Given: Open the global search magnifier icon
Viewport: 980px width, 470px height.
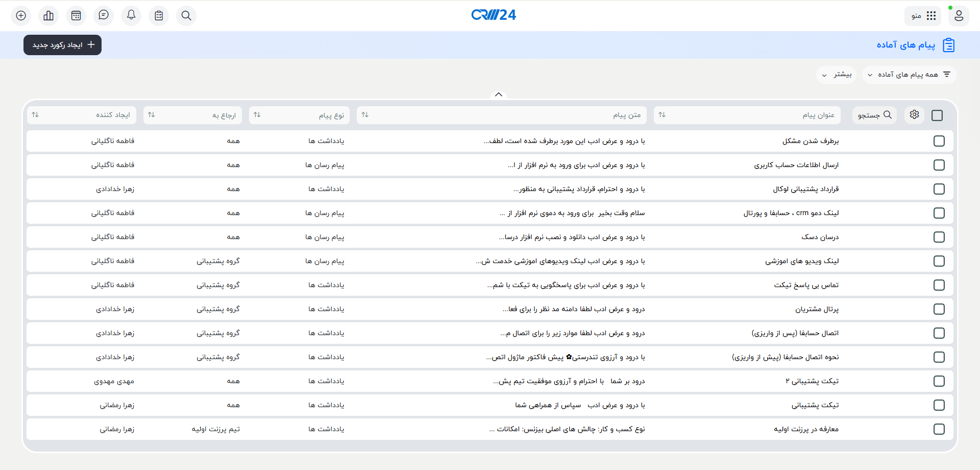Looking at the screenshot, I should pyautogui.click(x=186, y=15).
